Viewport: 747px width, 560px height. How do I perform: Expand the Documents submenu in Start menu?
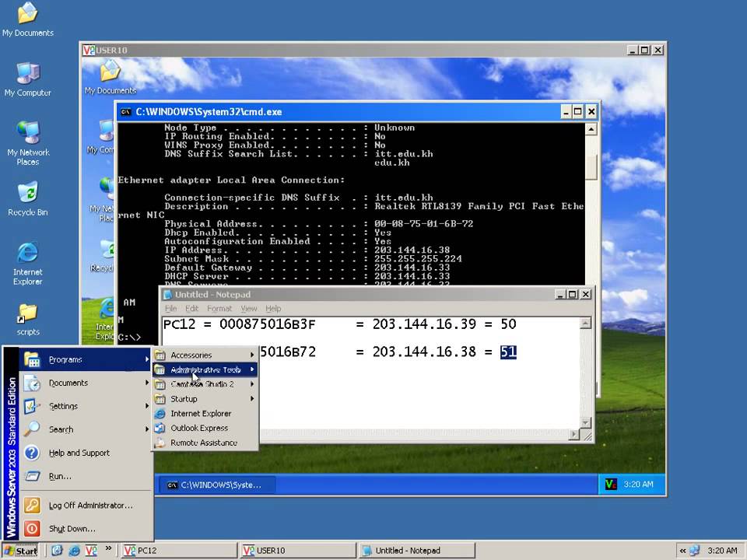86,383
